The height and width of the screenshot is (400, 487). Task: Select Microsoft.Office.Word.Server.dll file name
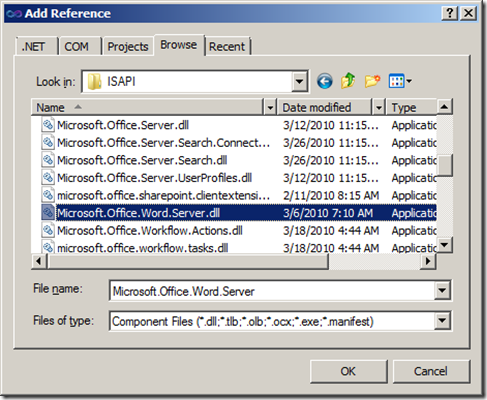[139, 213]
